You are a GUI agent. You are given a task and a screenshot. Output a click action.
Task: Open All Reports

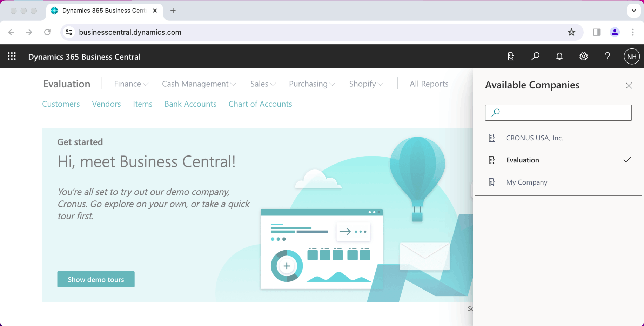tap(429, 84)
